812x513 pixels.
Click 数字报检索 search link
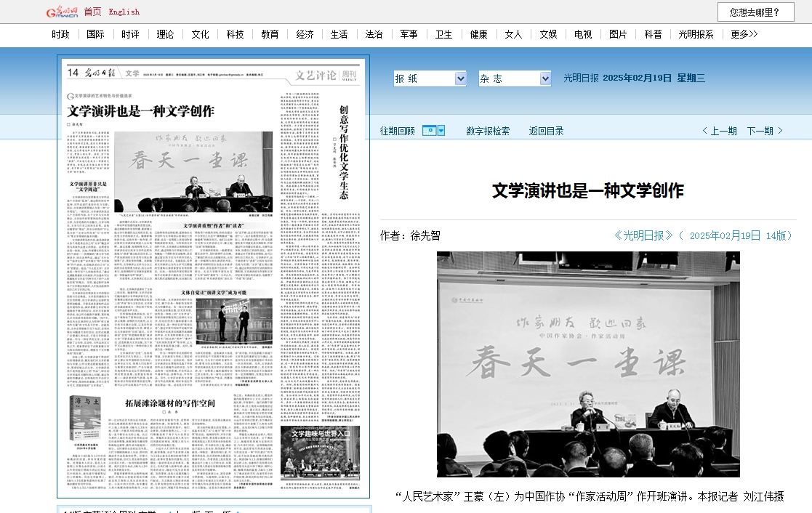(x=488, y=131)
